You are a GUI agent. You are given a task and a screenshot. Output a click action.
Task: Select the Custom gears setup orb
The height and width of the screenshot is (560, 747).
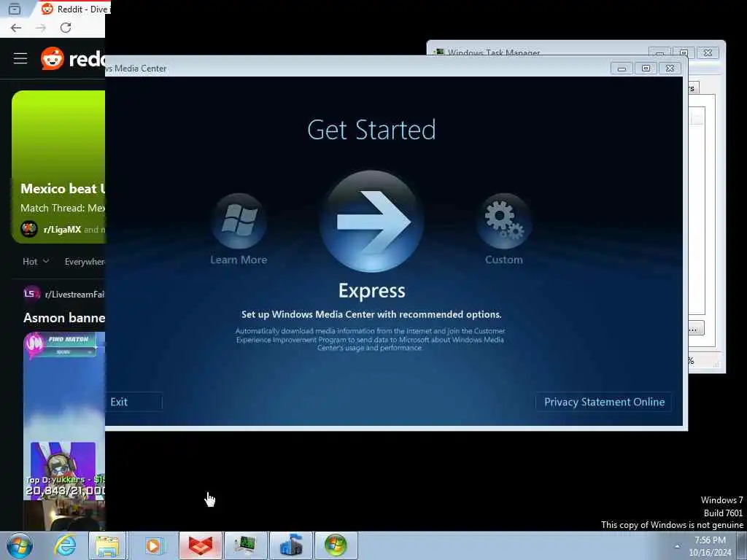pyautogui.click(x=503, y=221)
